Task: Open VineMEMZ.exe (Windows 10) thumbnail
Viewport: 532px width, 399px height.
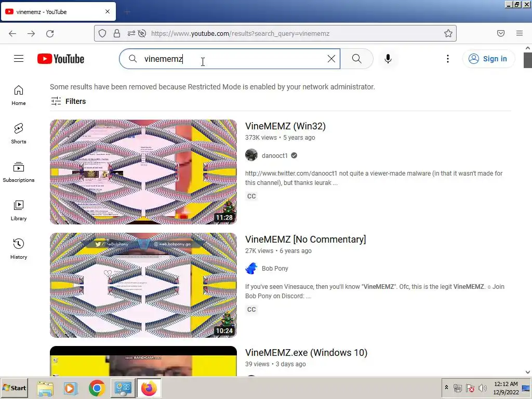Action: (x=143, y=361)
